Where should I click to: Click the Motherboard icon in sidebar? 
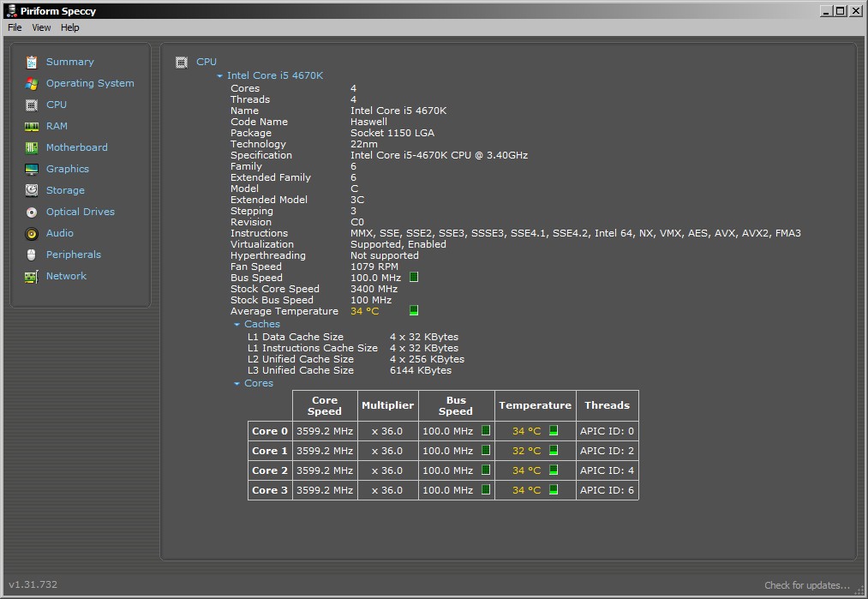32,147
